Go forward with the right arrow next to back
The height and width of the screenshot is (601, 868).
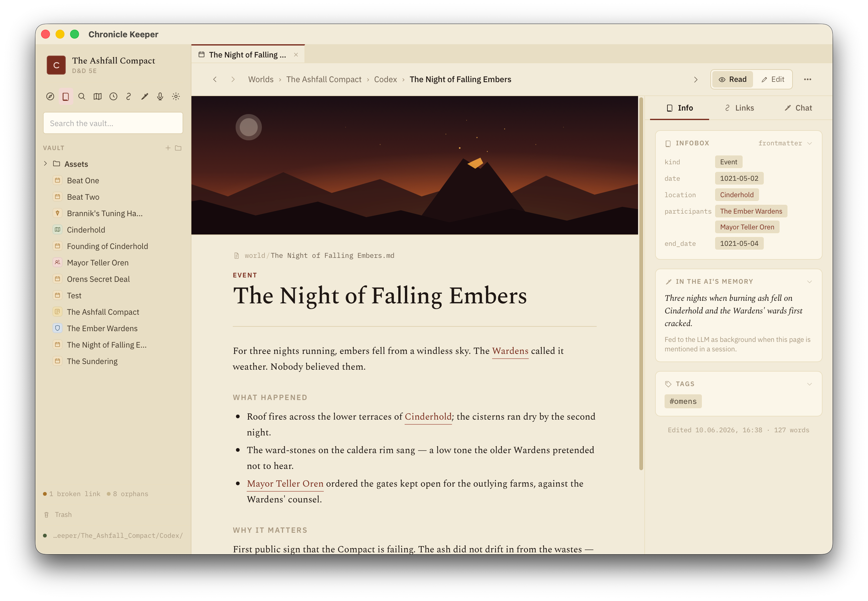(233, 79)
